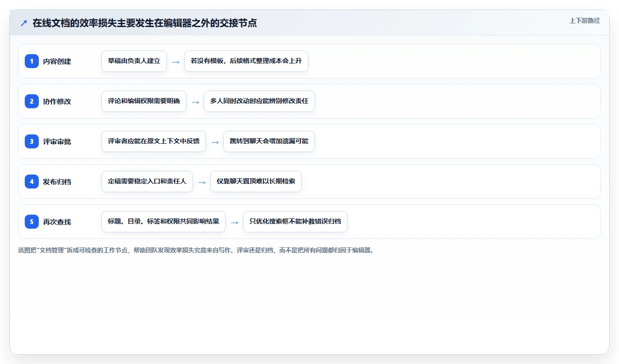Click the footnote text starting 该图把“文档管理”
Image resolution: width=619 pixels, height=364 pixels.
click(x=196, y=250)
